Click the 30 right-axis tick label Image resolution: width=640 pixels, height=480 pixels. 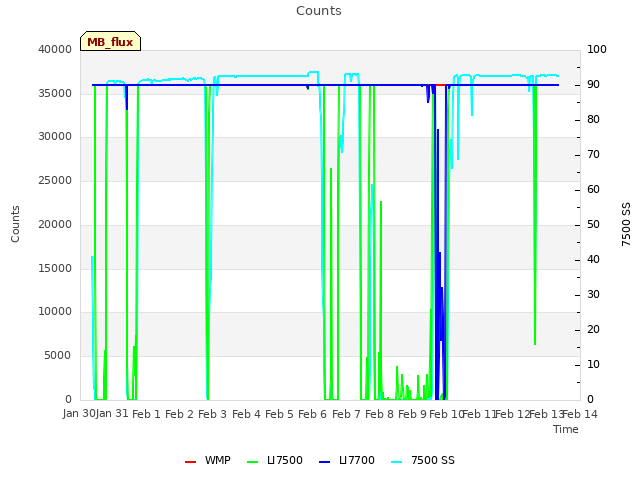(593, 295)
